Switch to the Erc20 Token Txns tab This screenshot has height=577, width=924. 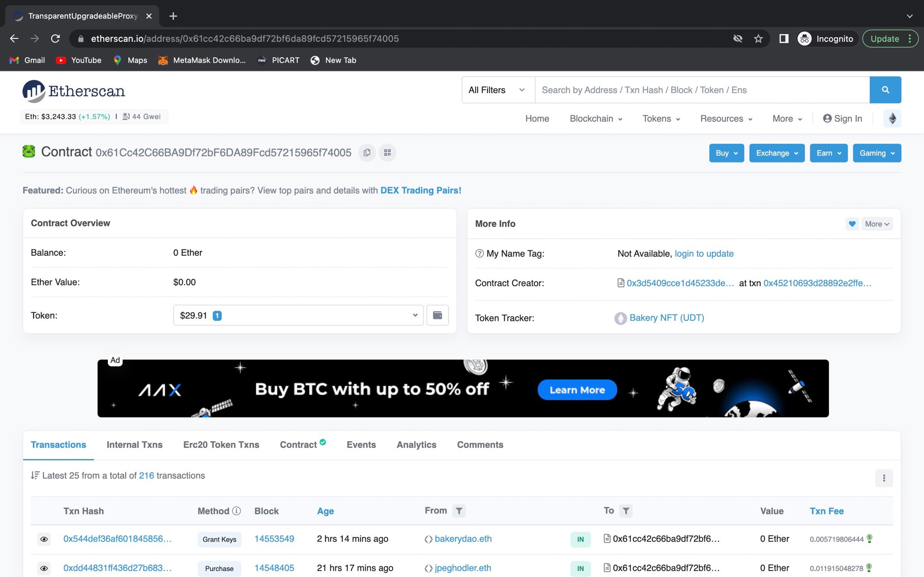pyautogui.click(x=221, y=444)
